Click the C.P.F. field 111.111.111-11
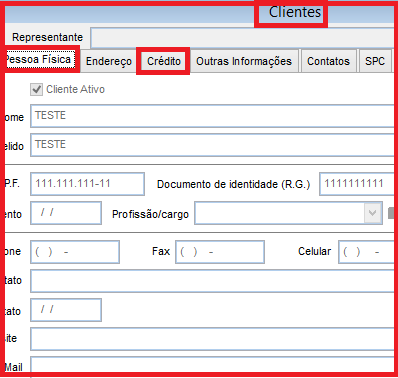 [x=87, y=184]
